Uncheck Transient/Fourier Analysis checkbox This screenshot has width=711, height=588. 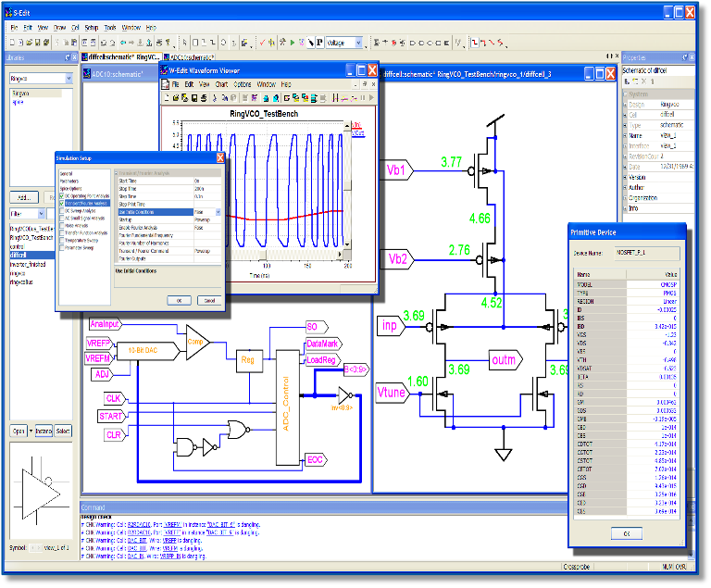tap(62, 204)
